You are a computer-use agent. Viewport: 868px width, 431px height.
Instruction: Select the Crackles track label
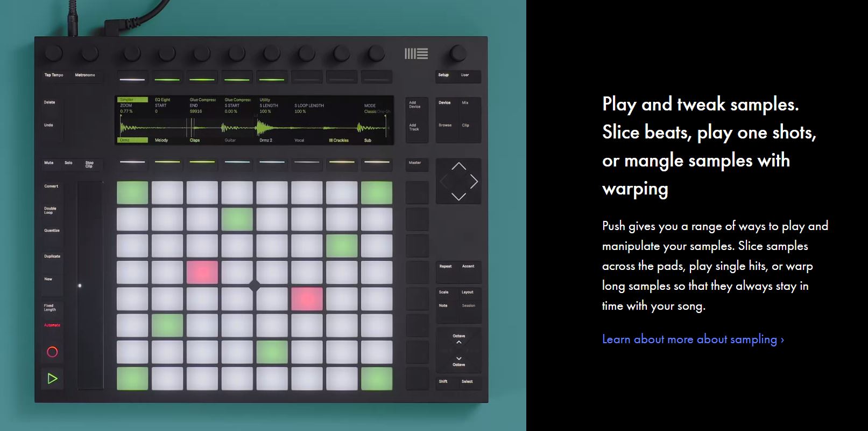click(339, 140)
